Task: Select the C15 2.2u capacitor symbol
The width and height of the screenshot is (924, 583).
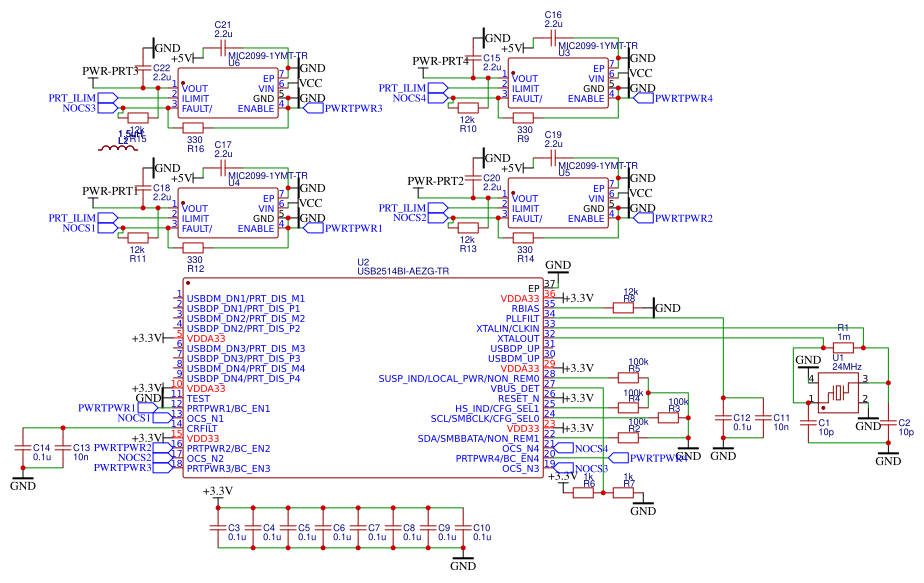Action: (x=473, y=58)
